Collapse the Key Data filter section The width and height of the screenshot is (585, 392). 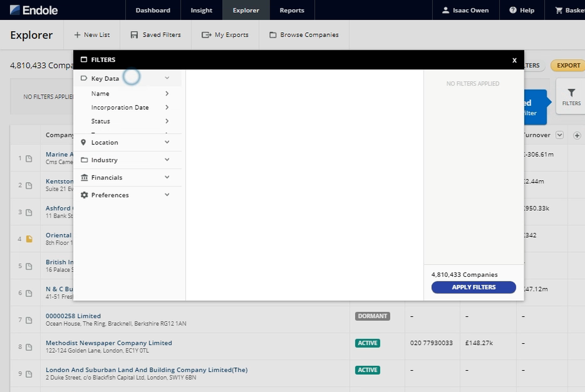[128, 78]
